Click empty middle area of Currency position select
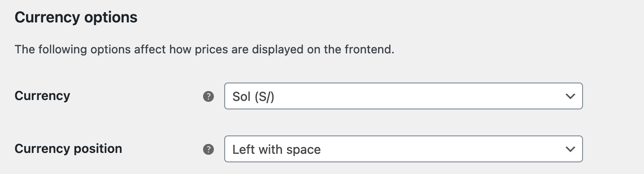This screenshot has width=644, height=174. point(439,149)
